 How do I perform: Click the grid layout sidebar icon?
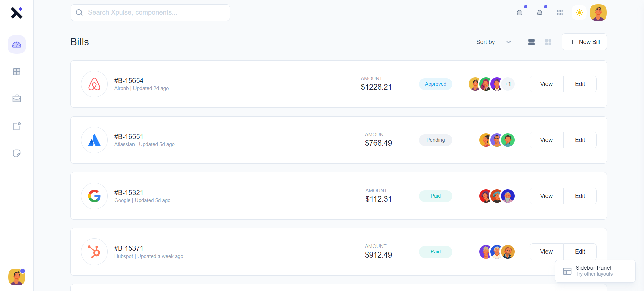pos(17,72)
